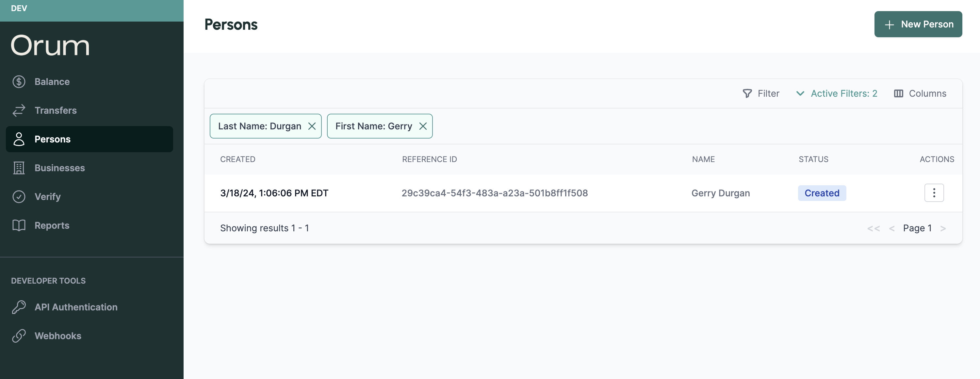This screenshot has height=379, width=980.
Task: Open Transfers via the arrows icon
Action: (x=19, y=110)
